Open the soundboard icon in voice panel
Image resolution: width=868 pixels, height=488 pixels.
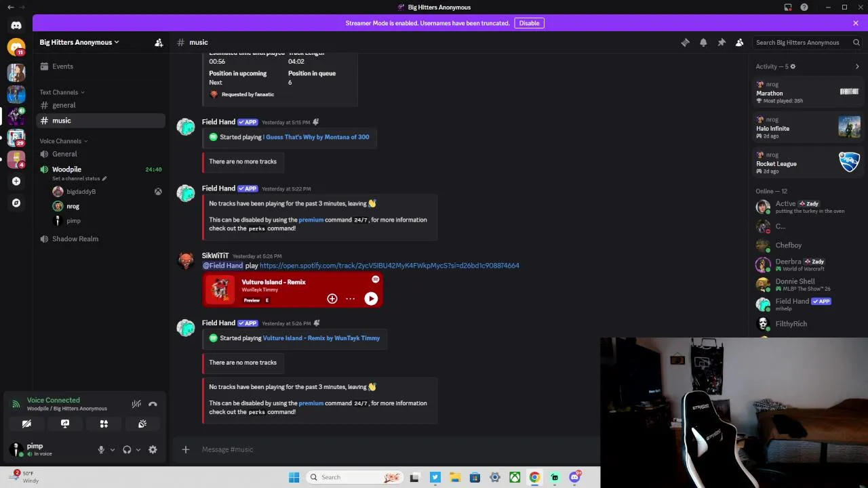[142, 424]
